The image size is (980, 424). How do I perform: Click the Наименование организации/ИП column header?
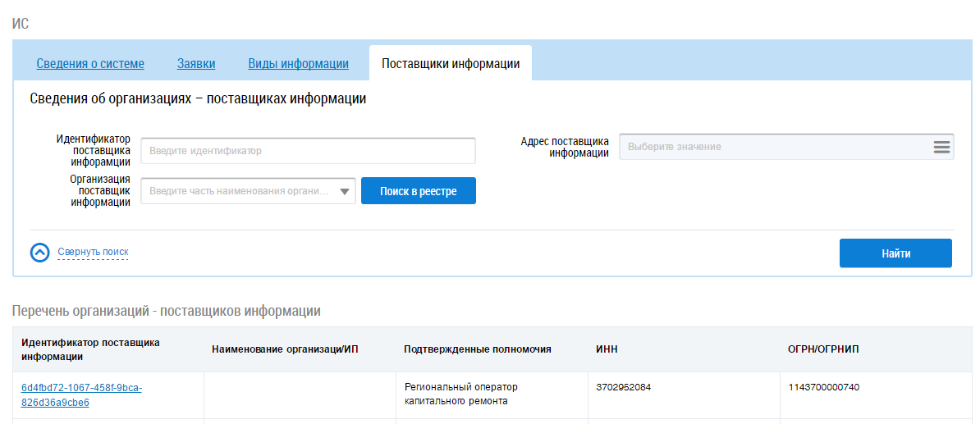[285, 349]
